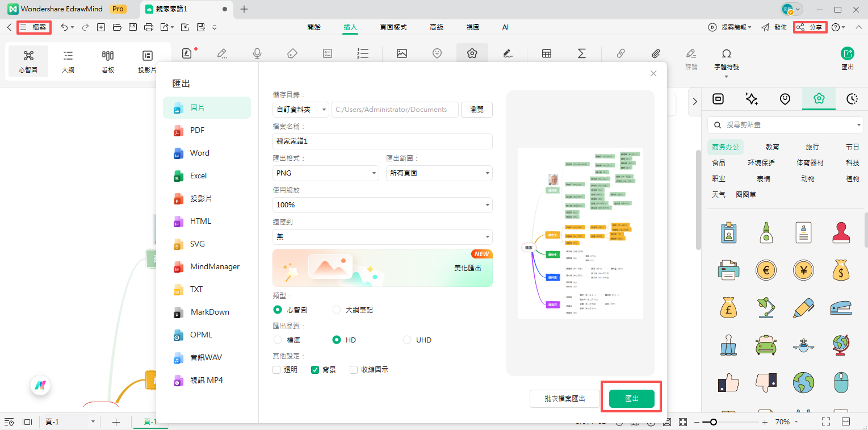Click 瀏覽 to choose save location
This screenshot has height=430, width=868.
(x=476, y=109)
